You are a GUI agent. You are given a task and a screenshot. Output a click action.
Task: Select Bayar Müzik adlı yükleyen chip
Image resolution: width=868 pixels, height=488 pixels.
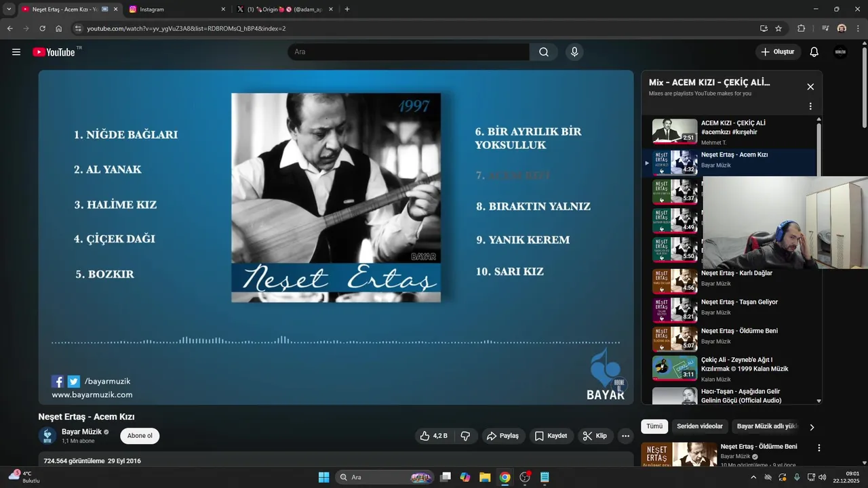(x=768, y=426)
